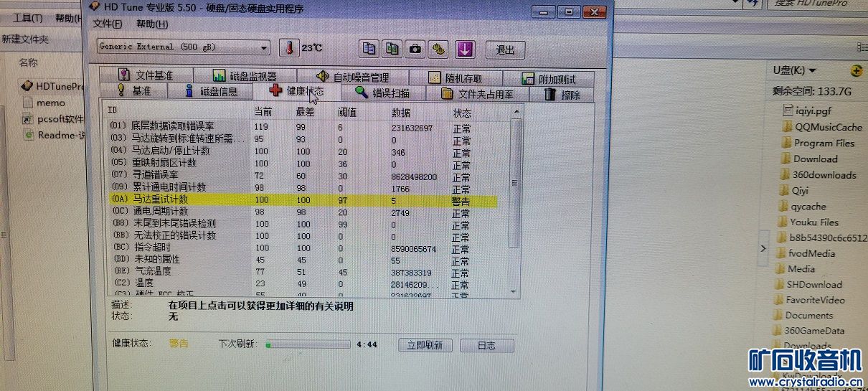
Task: Select the (04) 马达启动/停止计数 row
Action: (x=302, y=151)
